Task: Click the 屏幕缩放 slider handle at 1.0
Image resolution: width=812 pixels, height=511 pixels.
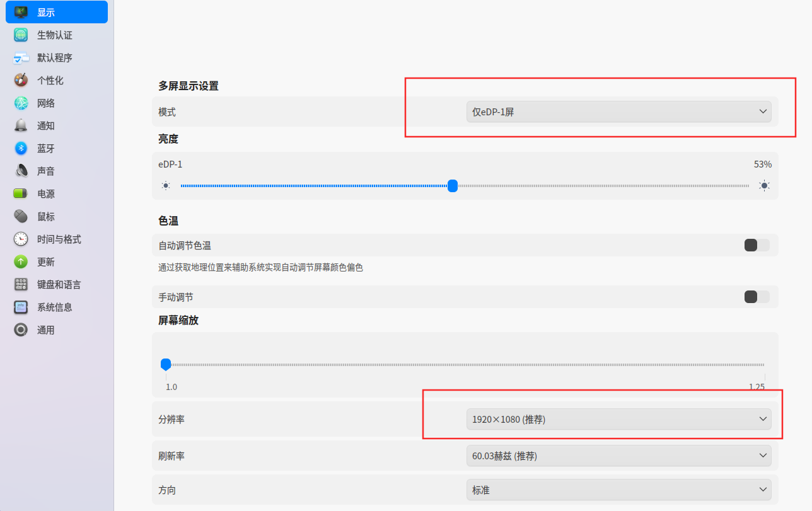Action: click(x=166, y=364)
